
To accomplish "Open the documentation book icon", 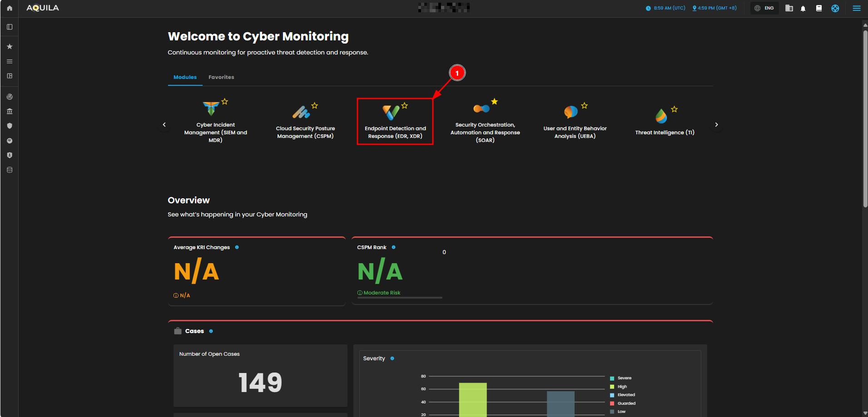I will [x=819, y=8].
